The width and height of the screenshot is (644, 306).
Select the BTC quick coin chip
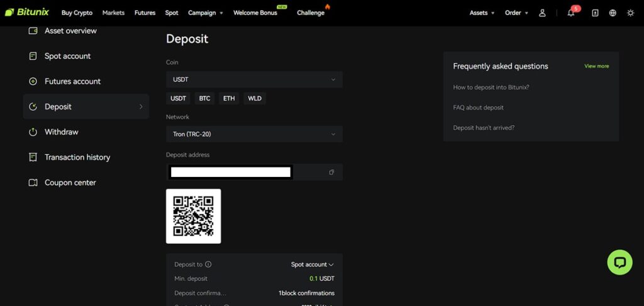[x=204, y=98]
